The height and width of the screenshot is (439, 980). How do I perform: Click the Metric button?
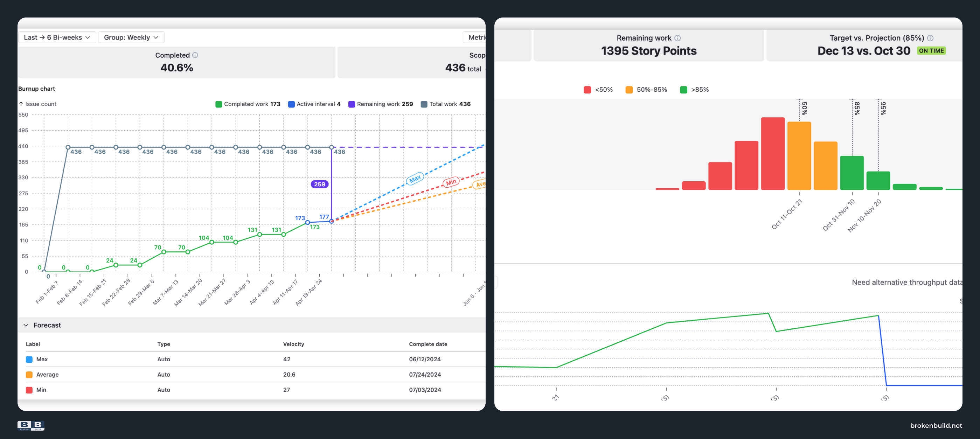pyautogui.click(x=474, y=37)
